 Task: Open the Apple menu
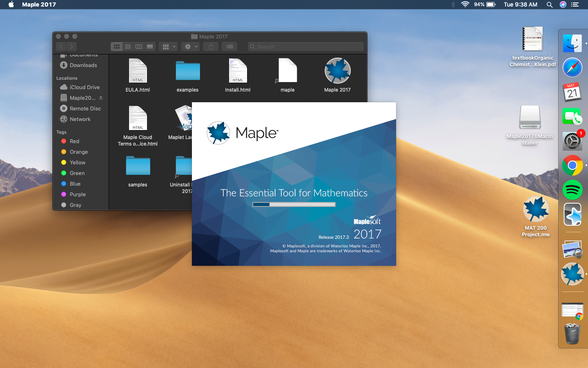coord(11,4)
